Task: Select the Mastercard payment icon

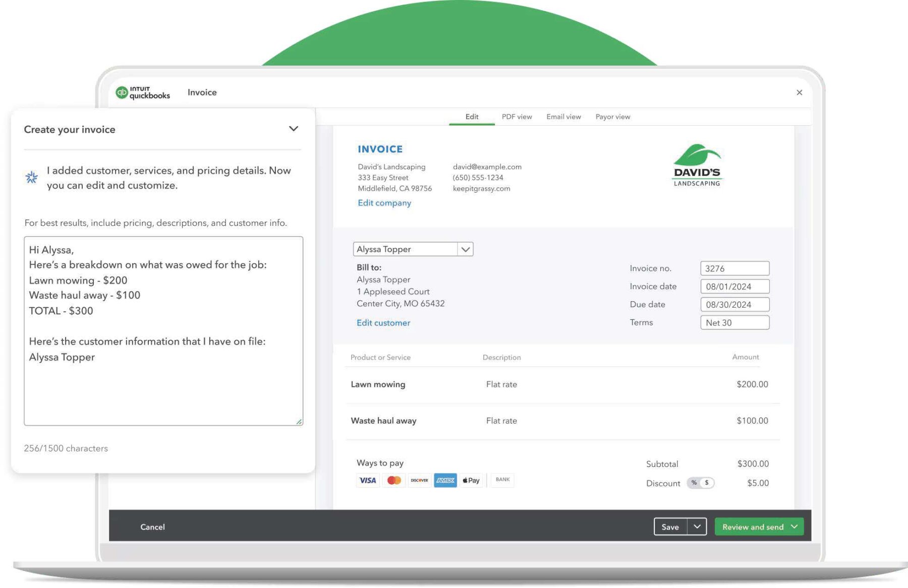Action: click(394, 480)
